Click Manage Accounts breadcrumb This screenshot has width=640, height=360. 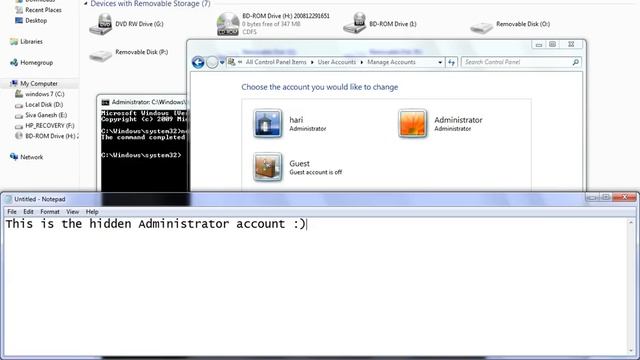point(391,62)
